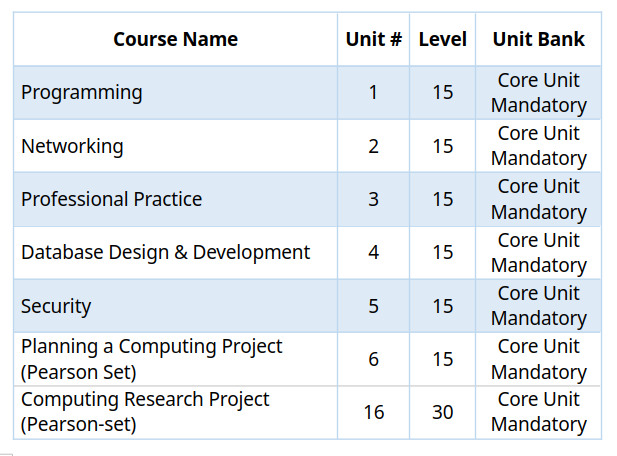Screen dimensions: 617x456
Task: Click Security row's level 15 cell
Action: pyautogui.click(x=442, y=306)
